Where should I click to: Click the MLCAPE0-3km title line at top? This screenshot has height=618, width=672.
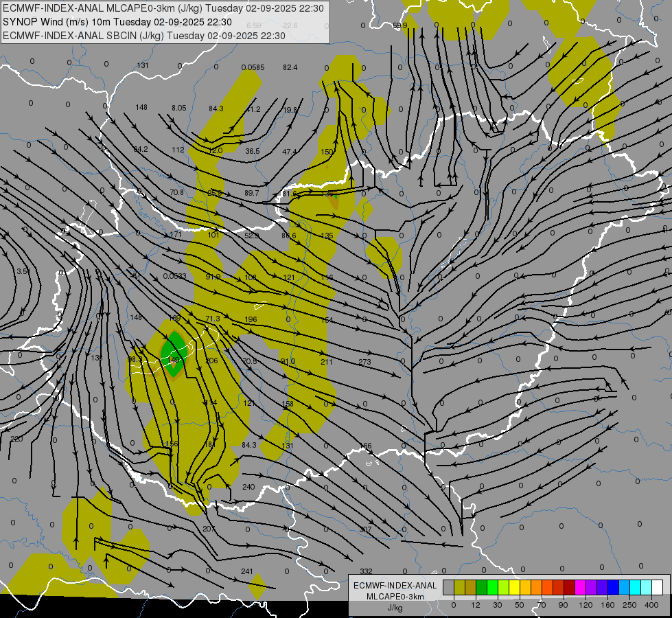pos(163,8)
